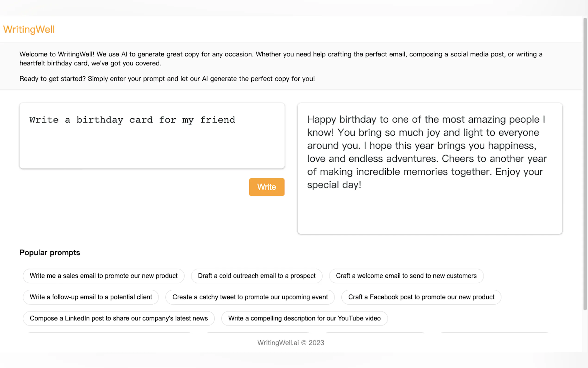The image size is (588, 368).
Task: Click the WritingWell.ai © 2023 footer text
Action: (x=291, y=343)
